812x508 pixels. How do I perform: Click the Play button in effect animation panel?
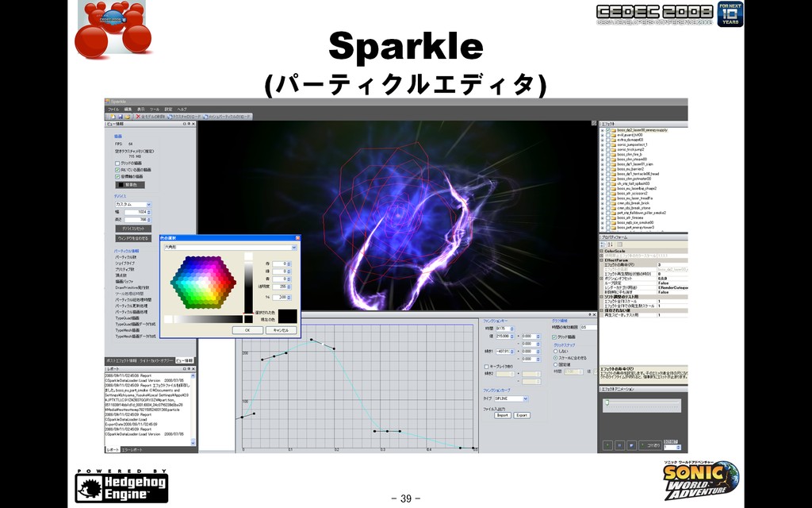click(608, 444)
